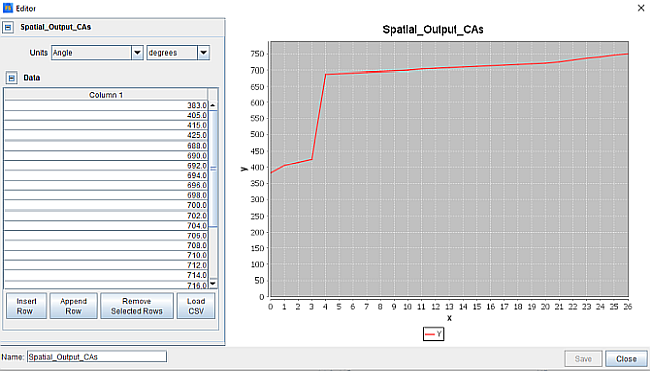This screenshot has width=650, height=371.
Task: Select the table cell 690.0
Action: [106, 155]
